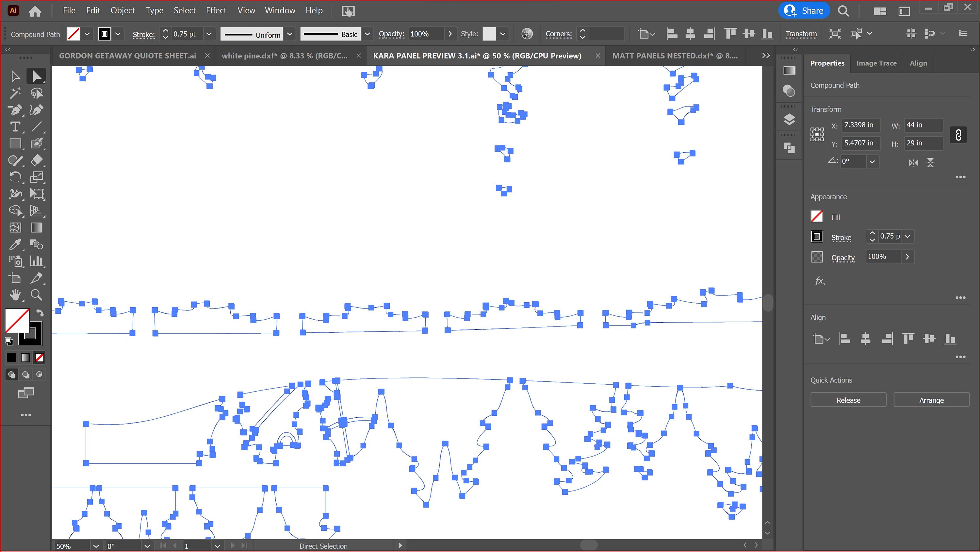The width and height of the screenshot is (980, 552).
Task: Activate the Type tool
Action: (15, 127)
